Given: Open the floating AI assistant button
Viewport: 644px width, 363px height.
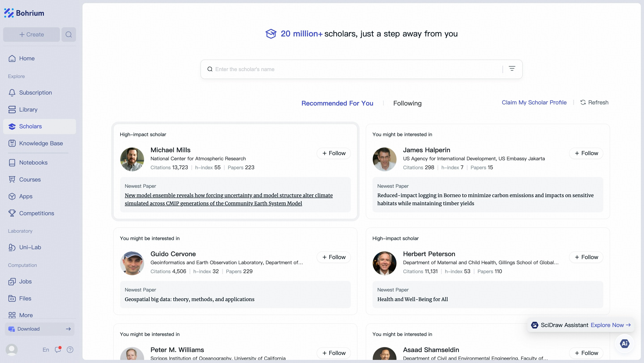Looking at the screenshot, I should coord(624,343).
